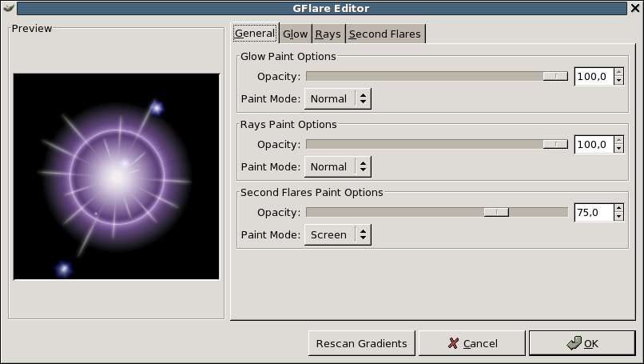
Task: Click the Rays opacity slider handle
Action: tap(555, 145)
